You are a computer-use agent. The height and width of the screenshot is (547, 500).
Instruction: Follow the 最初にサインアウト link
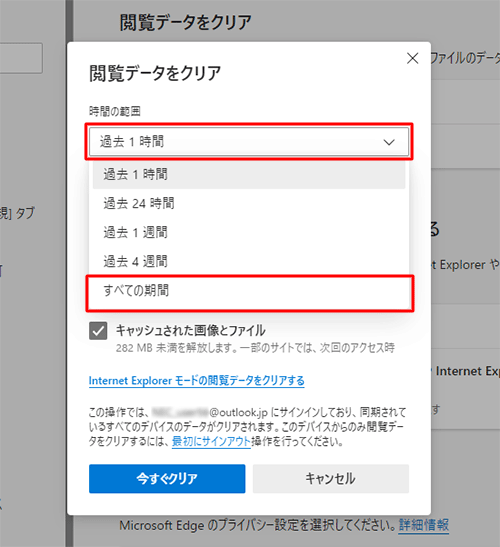pyautogui.click(x=211, y=442)
